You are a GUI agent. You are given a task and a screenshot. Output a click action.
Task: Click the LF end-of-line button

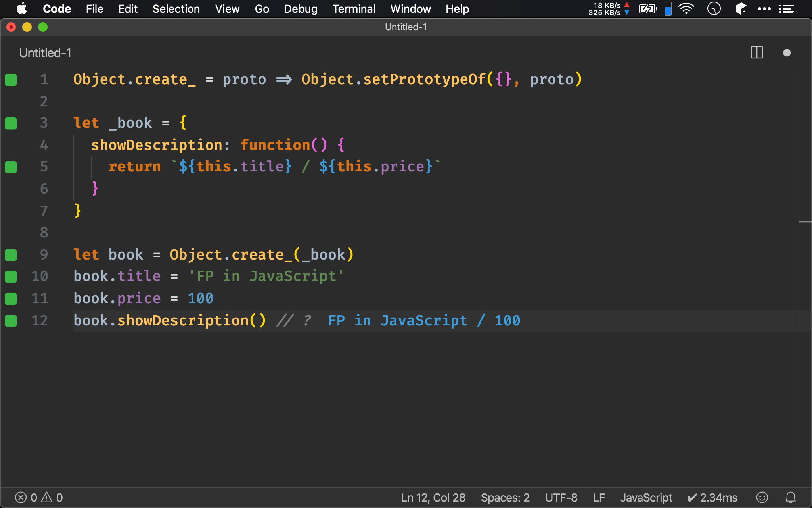click(x=599, y=497)
